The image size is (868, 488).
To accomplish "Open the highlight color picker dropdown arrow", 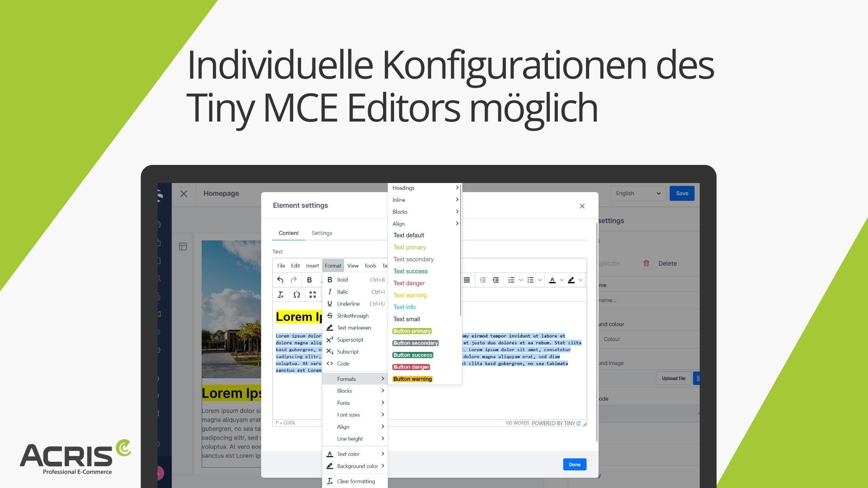I will (x=581, y=280).
